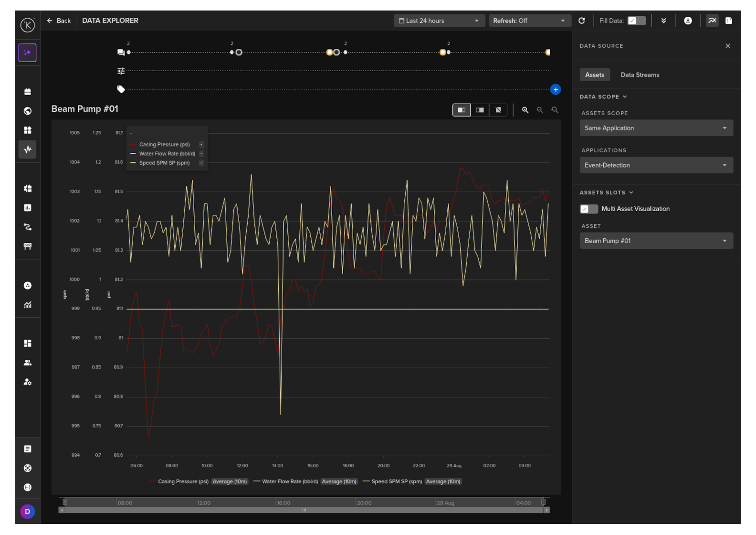Open the D user profile avatar
The width and height of the screenshot is (756, 535).
(x=28, y=512)
